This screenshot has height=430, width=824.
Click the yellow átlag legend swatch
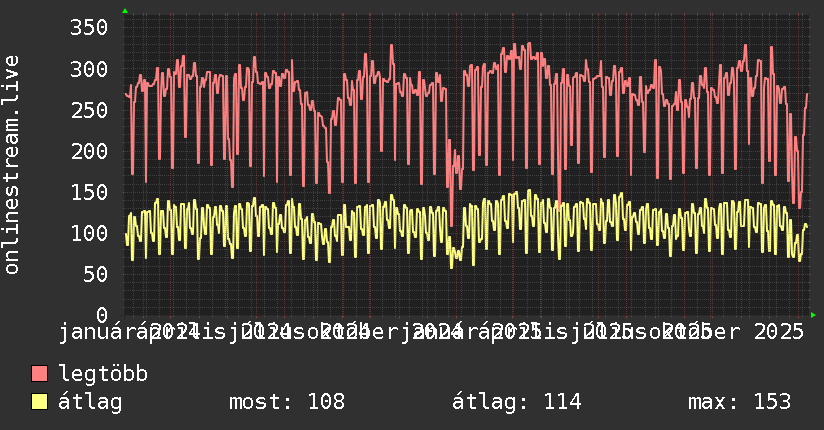(39, 401)
